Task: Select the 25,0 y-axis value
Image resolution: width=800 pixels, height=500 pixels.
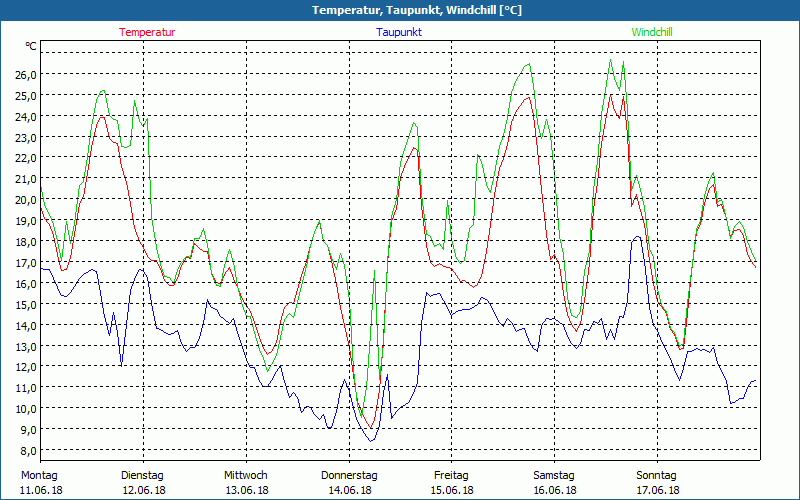Action: point(26,95)
